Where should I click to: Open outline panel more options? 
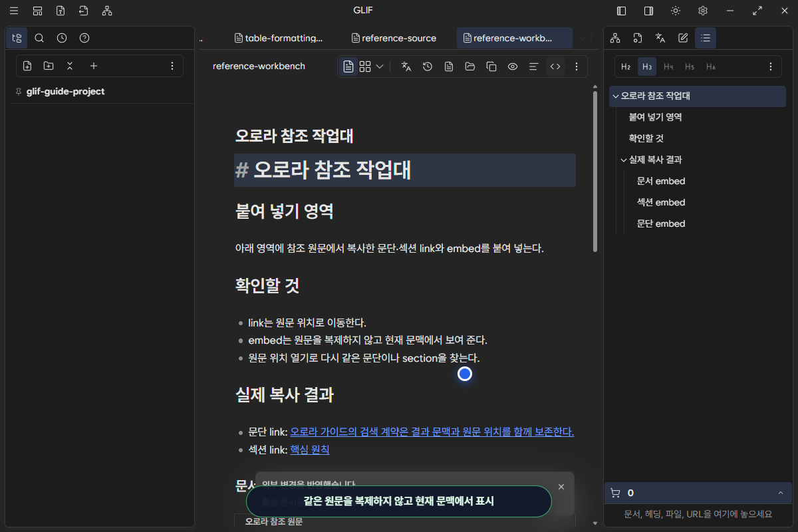tap(771, 66)
